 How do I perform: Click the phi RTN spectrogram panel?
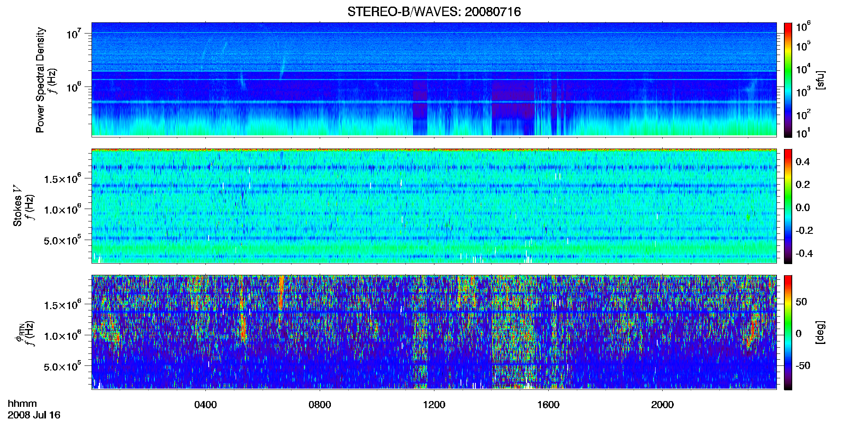pyautogui.click(x=434, y=332)
